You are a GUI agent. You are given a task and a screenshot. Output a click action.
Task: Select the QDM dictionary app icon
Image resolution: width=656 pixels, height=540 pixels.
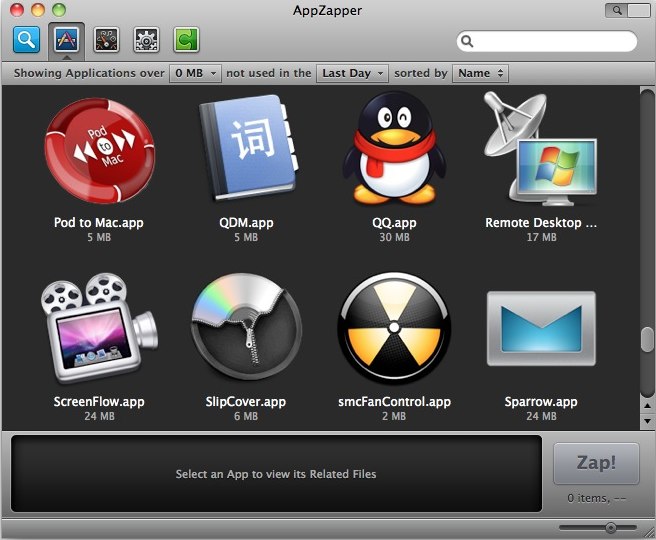click(249, 147)
